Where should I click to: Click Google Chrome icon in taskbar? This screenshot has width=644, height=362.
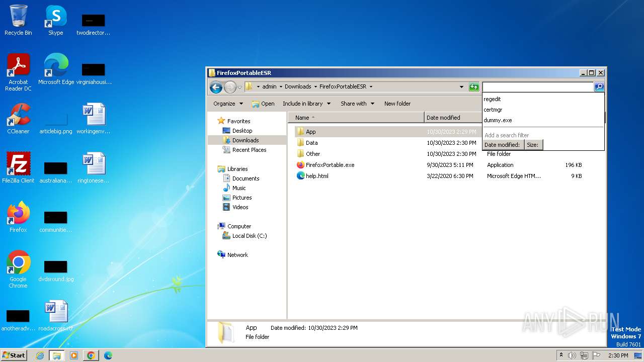[x=91, y=355]
